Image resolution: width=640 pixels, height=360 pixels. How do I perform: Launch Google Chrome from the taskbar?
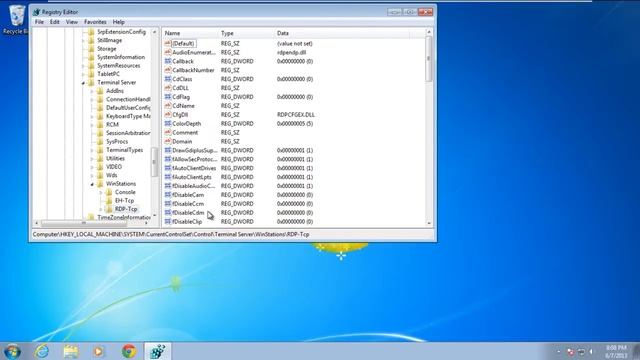129,351
